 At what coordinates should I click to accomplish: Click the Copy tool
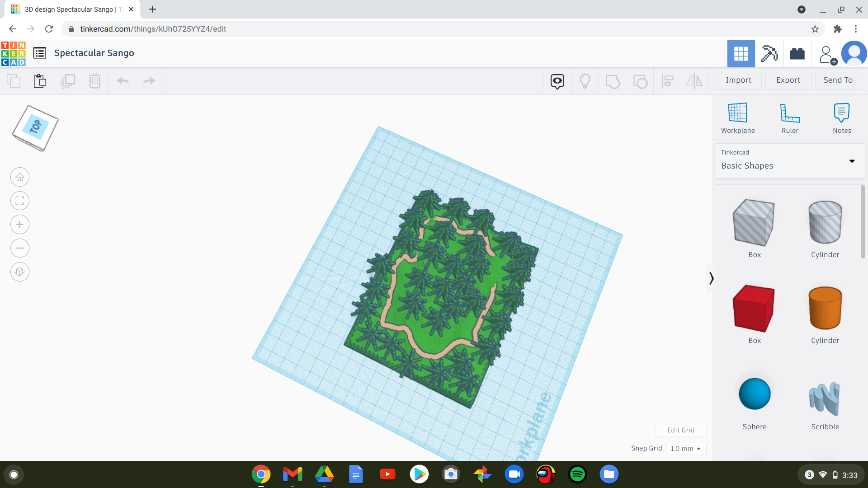point(14,81)
